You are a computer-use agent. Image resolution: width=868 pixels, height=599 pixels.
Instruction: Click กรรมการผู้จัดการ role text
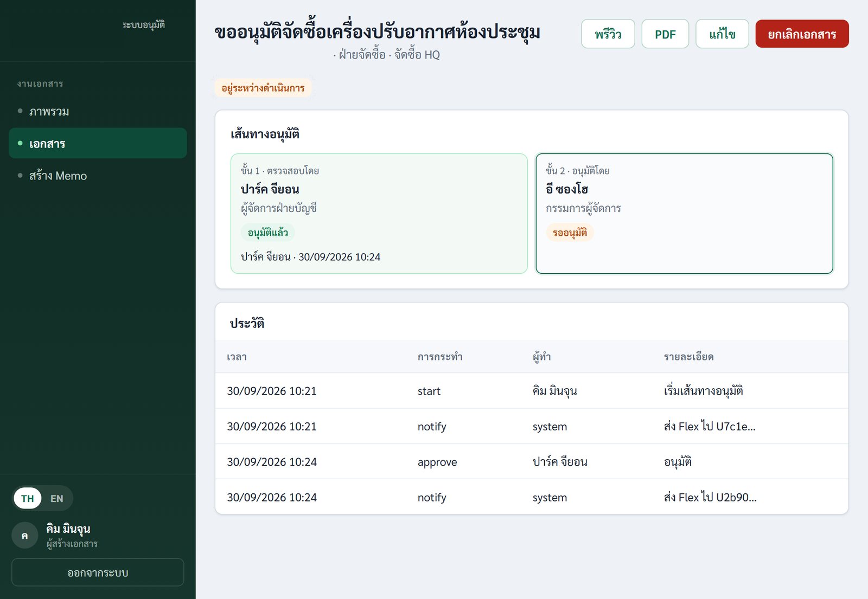coord(583,208)
